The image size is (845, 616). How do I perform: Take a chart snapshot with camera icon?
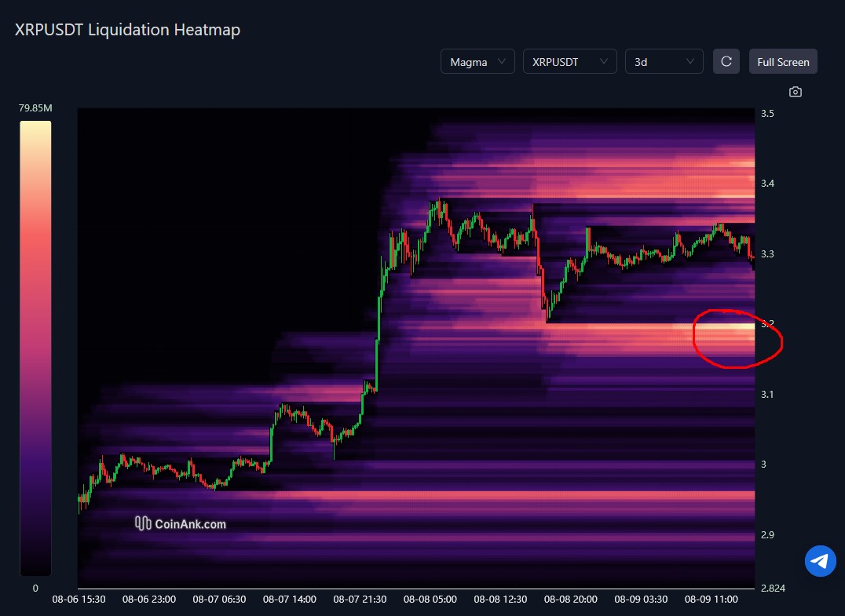pyautogui.click(x=795, y=92)
